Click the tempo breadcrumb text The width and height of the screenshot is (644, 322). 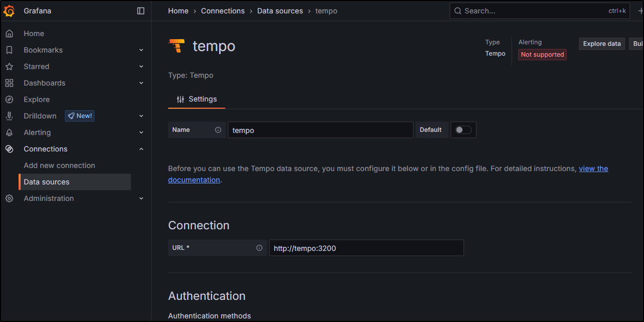coord(326,11)
